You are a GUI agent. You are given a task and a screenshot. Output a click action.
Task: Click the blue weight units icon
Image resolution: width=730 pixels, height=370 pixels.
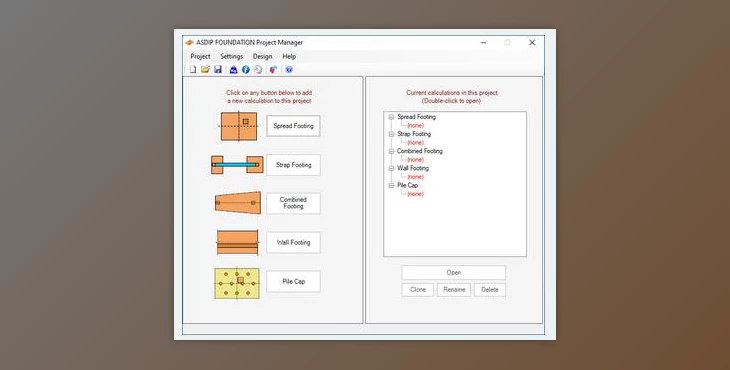pos(234,69)
